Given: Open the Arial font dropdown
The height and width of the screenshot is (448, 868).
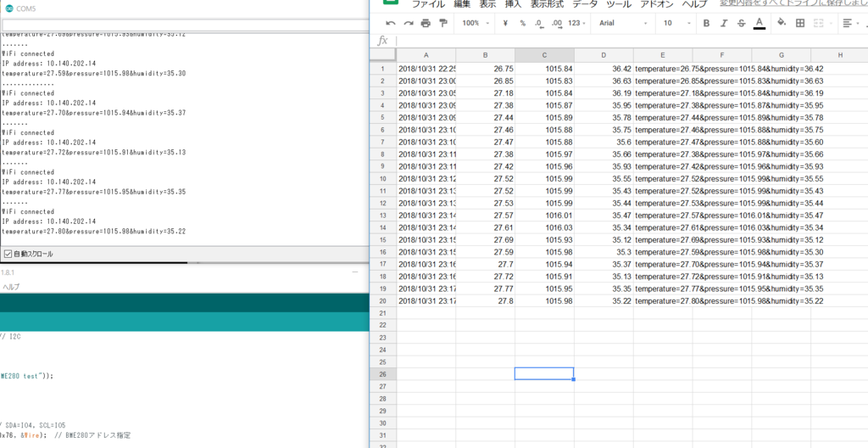Looking at the screenshot, I should [x=623, y=23].
